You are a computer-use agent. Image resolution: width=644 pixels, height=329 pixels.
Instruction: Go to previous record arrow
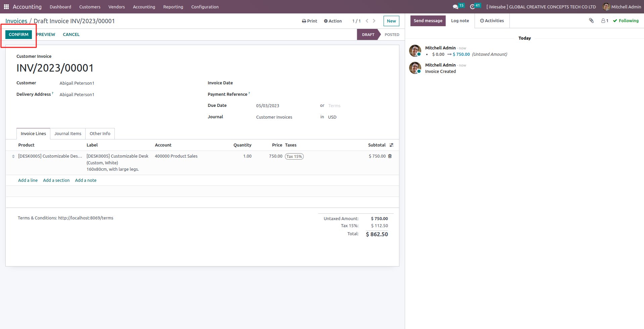pos(367,21)
